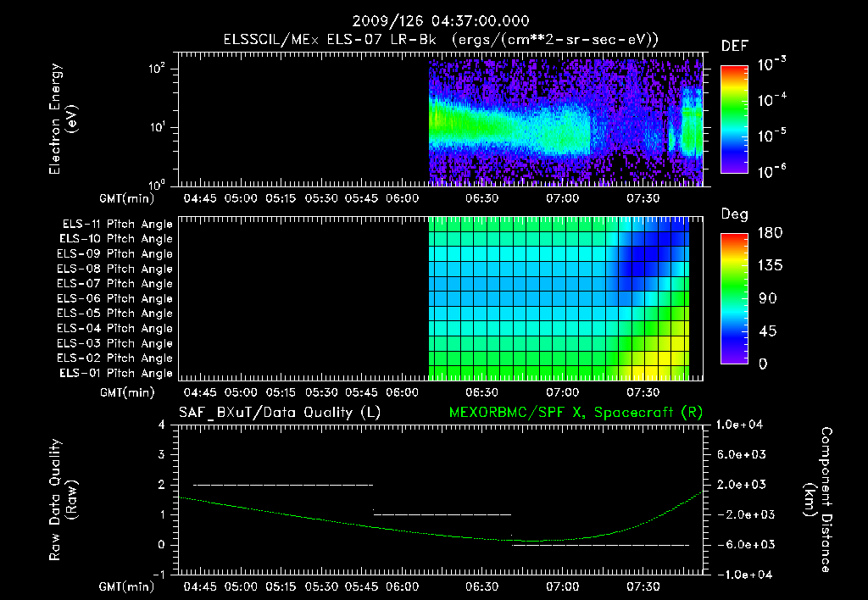Click the 45 value on Deg scale
This screenshot has height=600, width=868.
[x=768, y=331]
